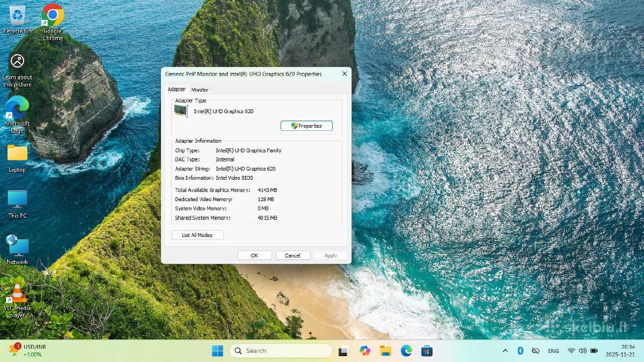
Task: Confirm the dialog with OK
Action: (255, 255)
